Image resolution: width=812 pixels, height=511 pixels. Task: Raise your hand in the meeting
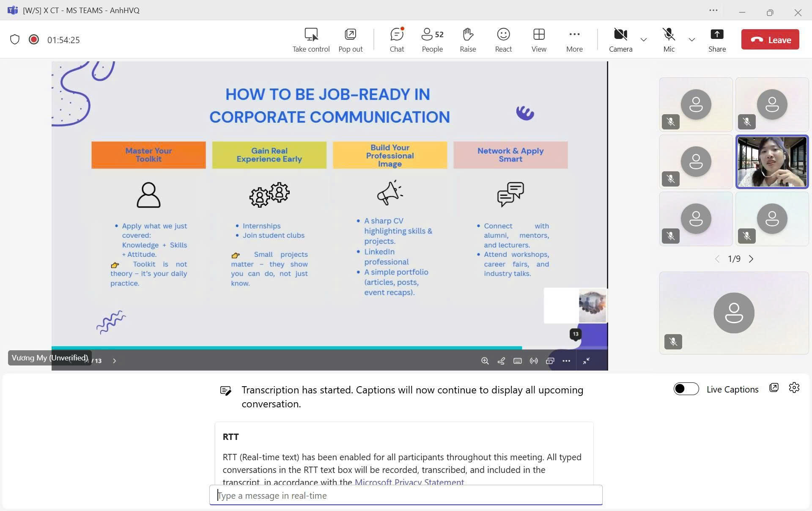[468, 40]
